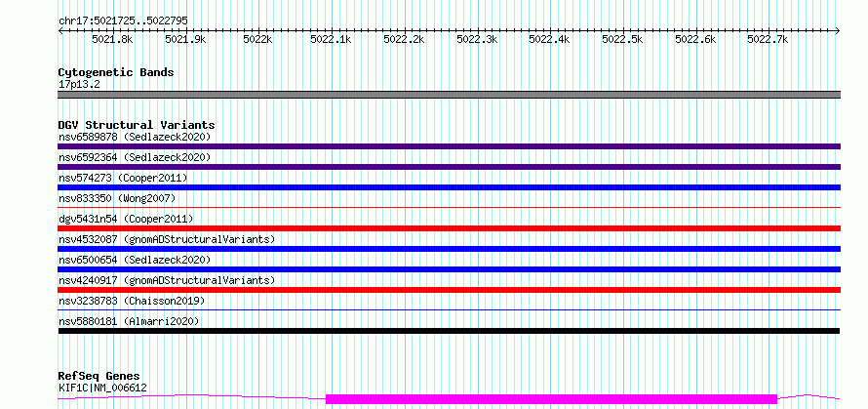Click the DGV Structural Variants track title
Viewport: 868px width, 409px height.
(x=137, y=125)
